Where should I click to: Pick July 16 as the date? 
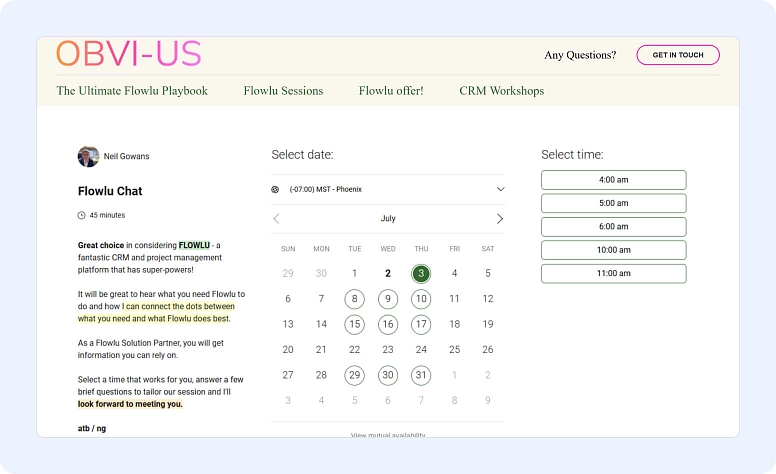coord(388,324)
